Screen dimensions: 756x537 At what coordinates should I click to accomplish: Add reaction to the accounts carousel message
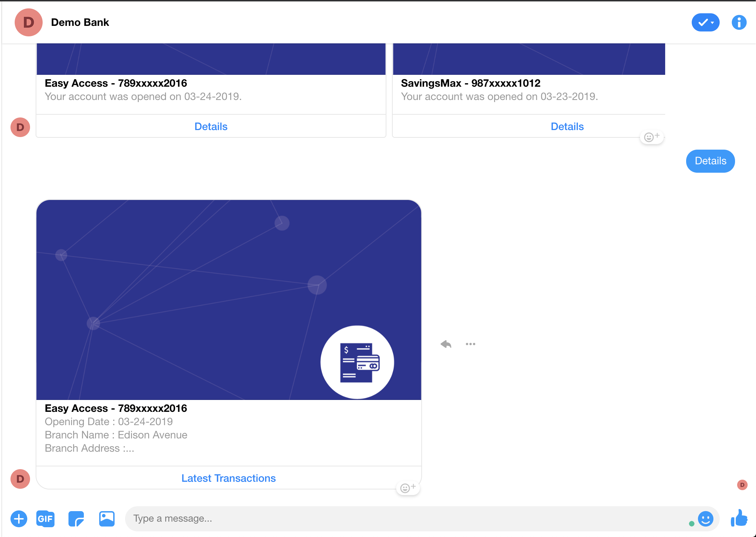click(x=652, y=137)
